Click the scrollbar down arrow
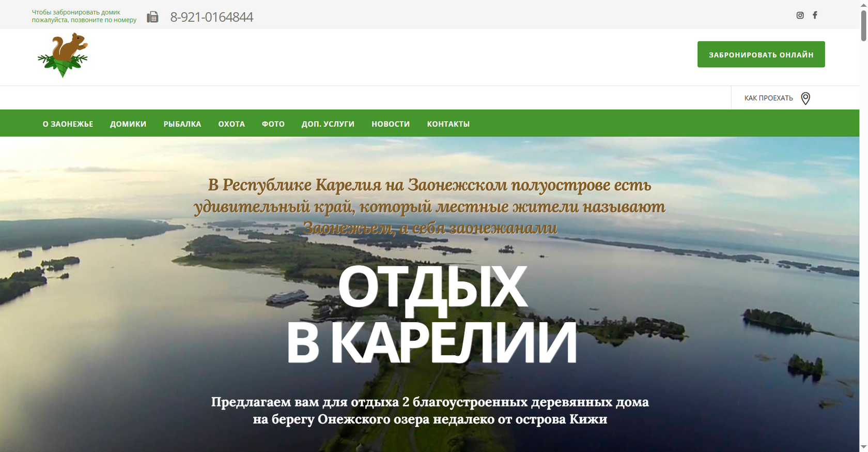 tap(863, 447)
